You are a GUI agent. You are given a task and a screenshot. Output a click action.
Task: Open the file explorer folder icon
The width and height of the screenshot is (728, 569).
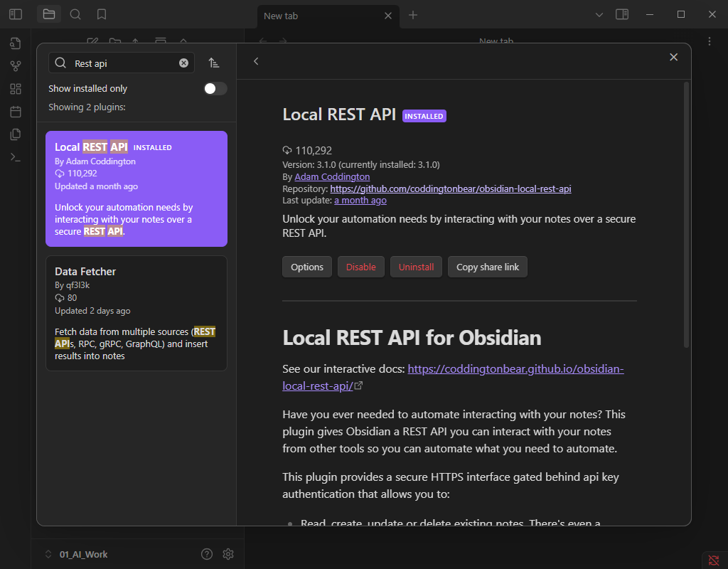pyautogui.click(x=49, y=14)
